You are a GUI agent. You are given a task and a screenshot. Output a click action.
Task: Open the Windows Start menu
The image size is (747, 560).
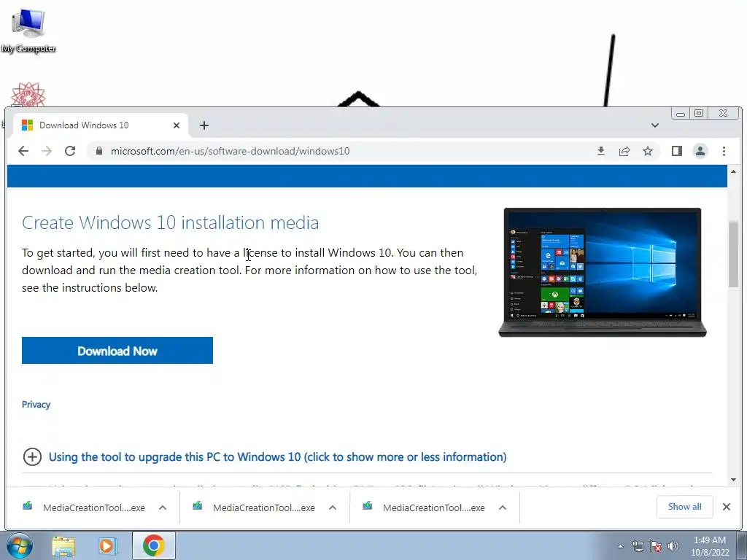coord(19,545)
